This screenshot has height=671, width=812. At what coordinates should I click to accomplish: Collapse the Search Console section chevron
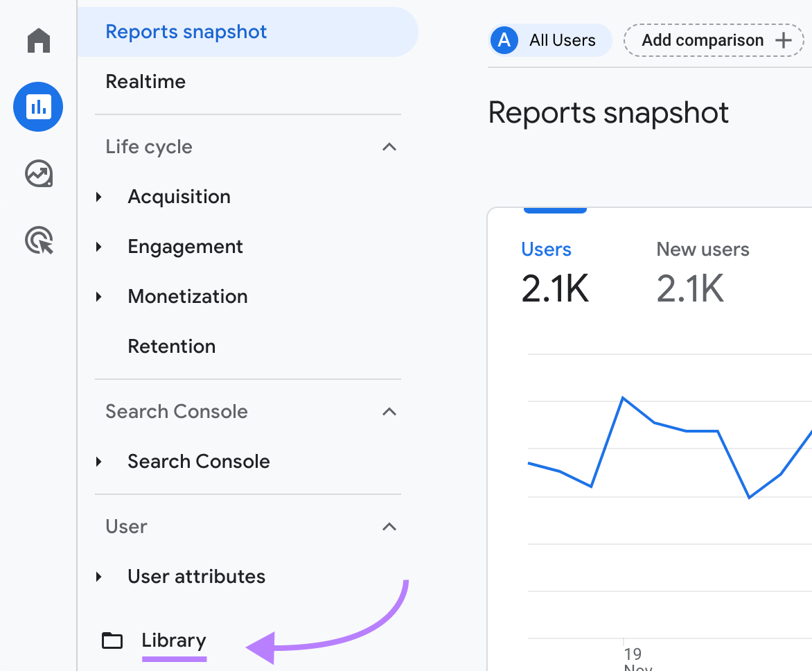click(x=389, y=412)
